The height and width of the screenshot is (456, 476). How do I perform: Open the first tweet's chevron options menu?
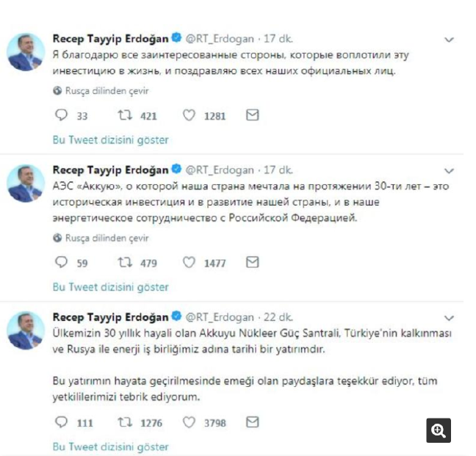tap(449, 40)
